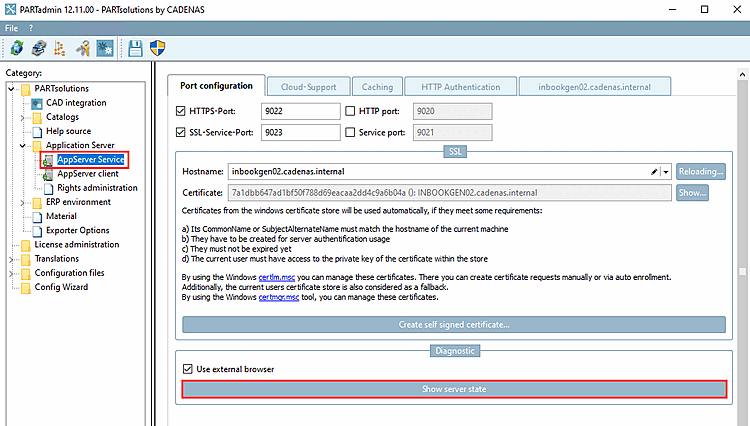Click the floppy disk save icon

click(x=135, y=48)
